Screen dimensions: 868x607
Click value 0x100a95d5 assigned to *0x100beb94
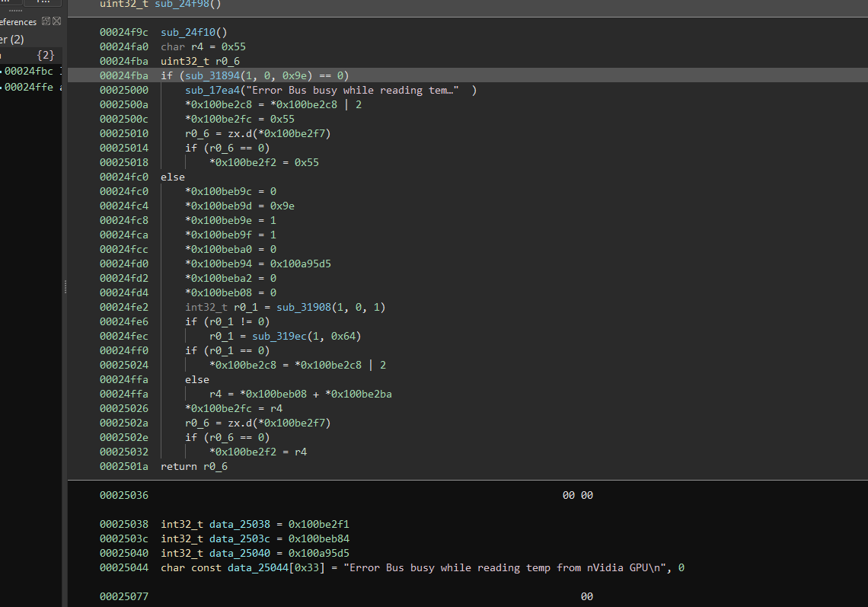point(301,264)
